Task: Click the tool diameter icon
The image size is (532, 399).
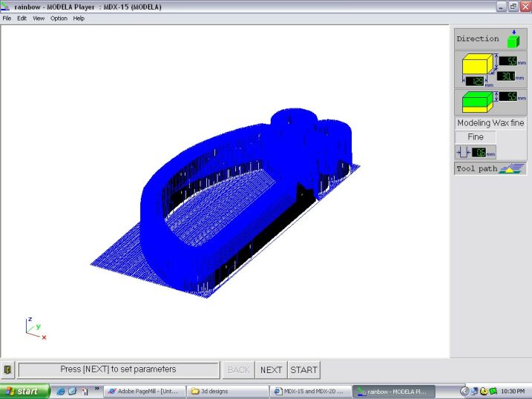Action: (464, 152)
